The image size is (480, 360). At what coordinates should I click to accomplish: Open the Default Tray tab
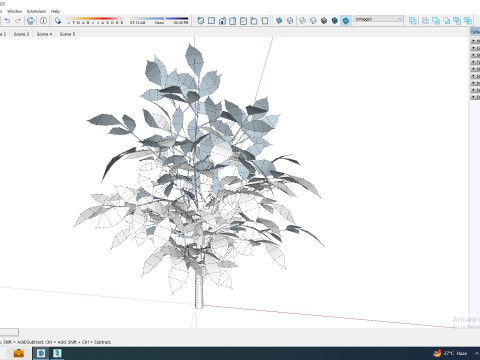(475, 32)
